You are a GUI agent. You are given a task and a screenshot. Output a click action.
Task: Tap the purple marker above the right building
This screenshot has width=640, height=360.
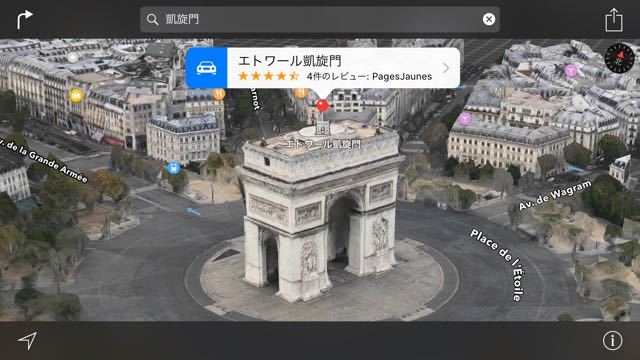464,119
